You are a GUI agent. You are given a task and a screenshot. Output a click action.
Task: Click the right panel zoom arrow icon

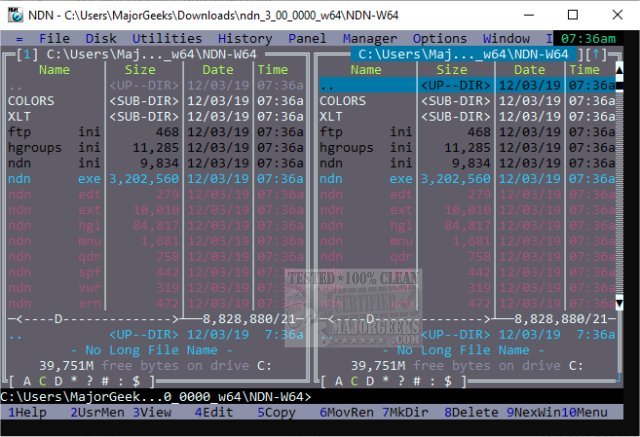(x=596, y=54)
